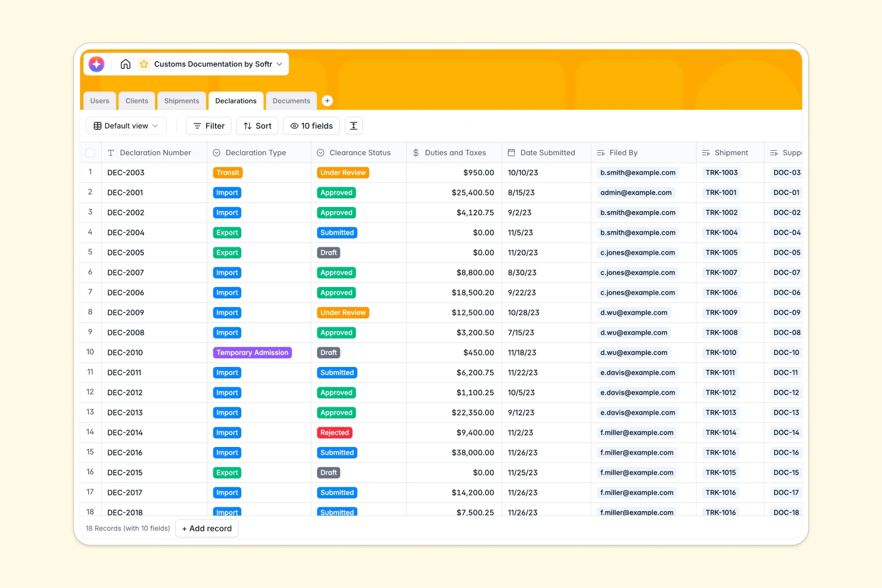
Task: Click Under Review status of DEC-2009
Action: tap(343, 313)
